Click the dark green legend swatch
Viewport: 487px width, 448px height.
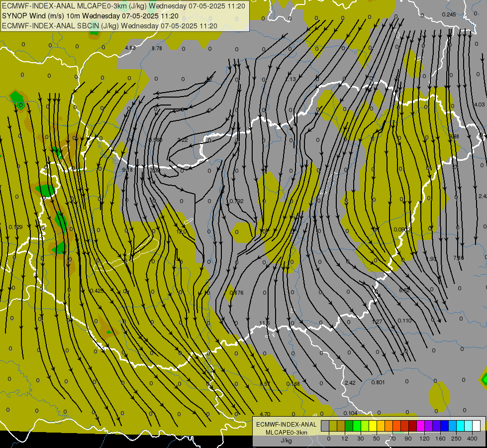(349, 426)
